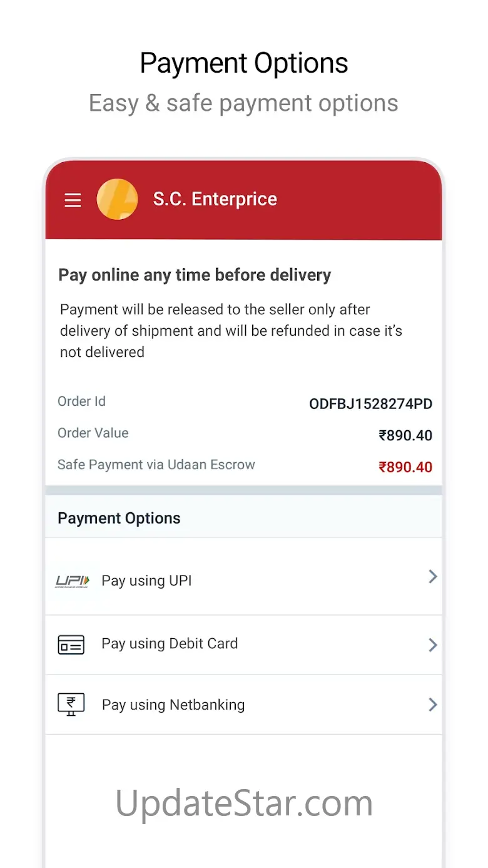The height and width of the screenshot is (868, 488).
Task: Click the UpdateStar.com watermark text
Action: tap(244, 802)
